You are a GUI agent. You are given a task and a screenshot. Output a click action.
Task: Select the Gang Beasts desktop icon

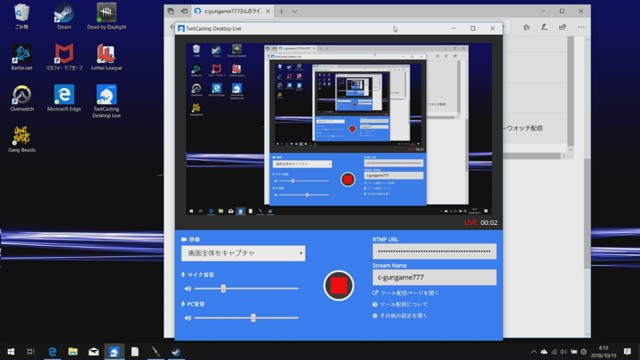[x=22, y=140]
